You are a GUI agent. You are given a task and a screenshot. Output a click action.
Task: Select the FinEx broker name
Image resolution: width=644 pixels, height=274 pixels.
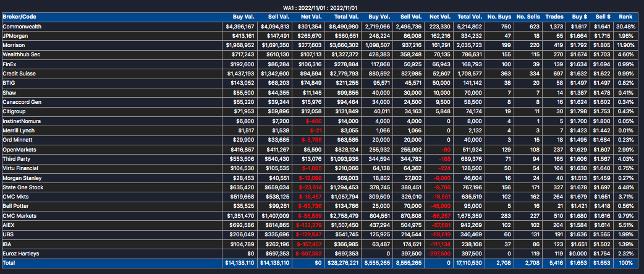(x=9, y=64)
